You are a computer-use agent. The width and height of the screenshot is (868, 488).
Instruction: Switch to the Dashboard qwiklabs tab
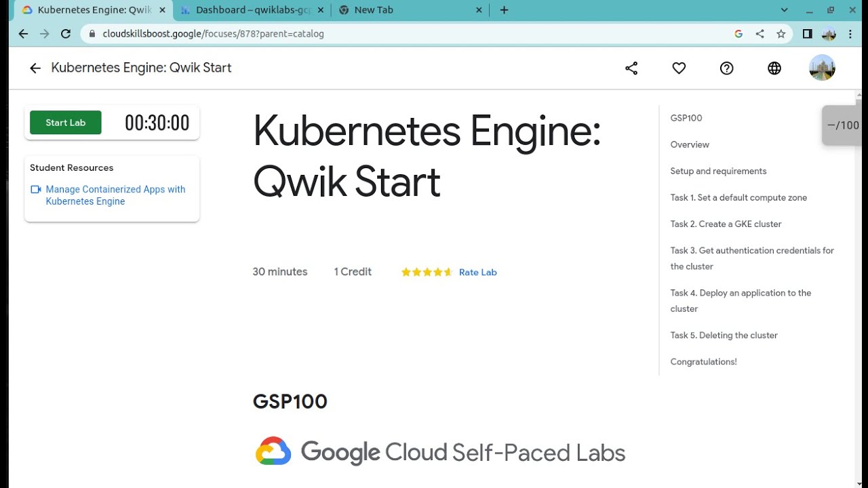(254, 10)
